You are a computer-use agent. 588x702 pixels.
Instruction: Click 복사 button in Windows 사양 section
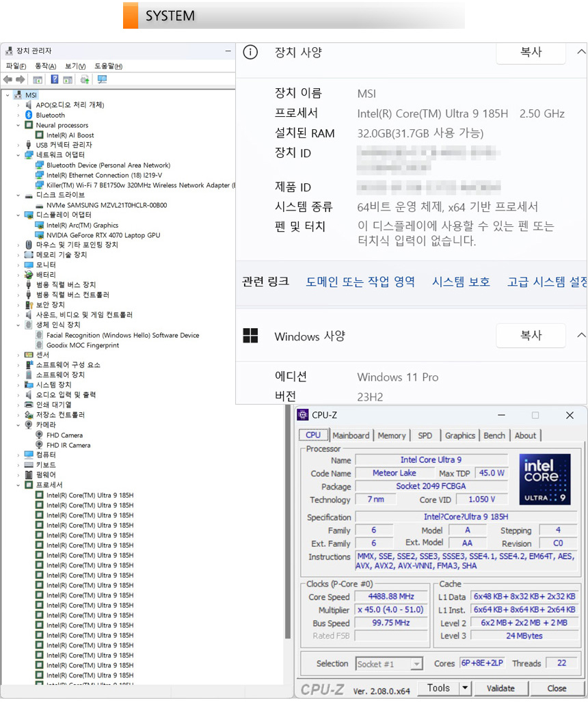tap(531, 336)
